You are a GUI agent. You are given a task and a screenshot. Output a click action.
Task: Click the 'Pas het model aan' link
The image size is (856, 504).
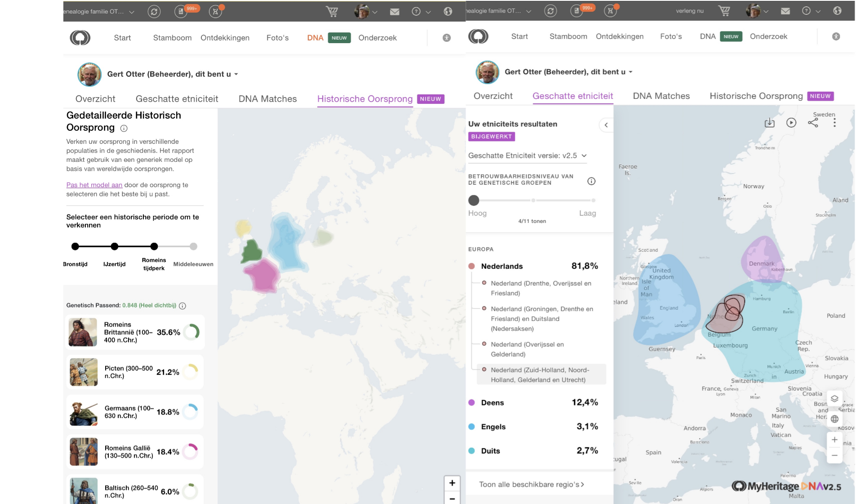94,185
